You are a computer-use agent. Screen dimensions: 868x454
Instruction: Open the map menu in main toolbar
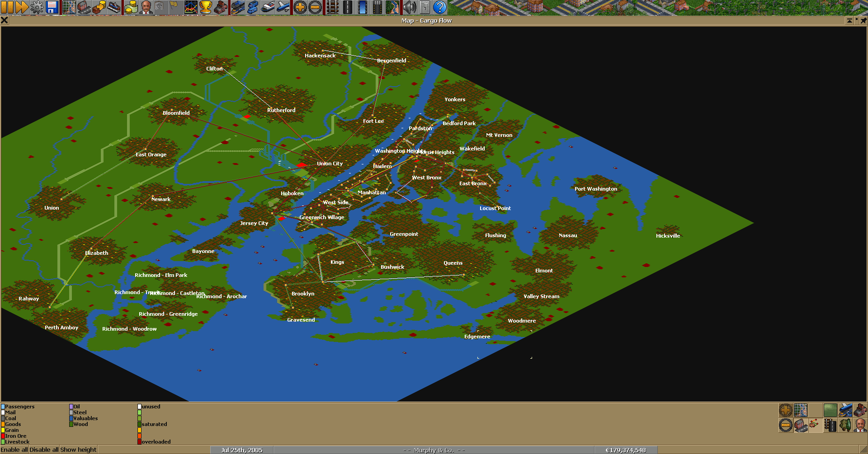click(69, 7)
